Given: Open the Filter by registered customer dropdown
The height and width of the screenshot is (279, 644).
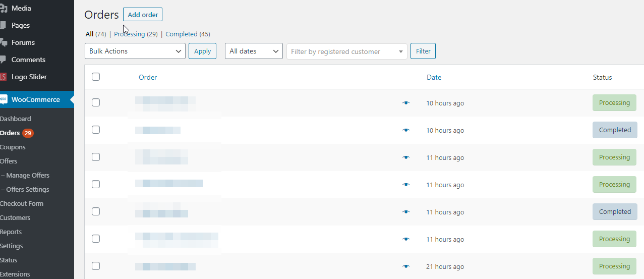Looking at the screenshot, I should pyautogui.click(x=346, y=51).
